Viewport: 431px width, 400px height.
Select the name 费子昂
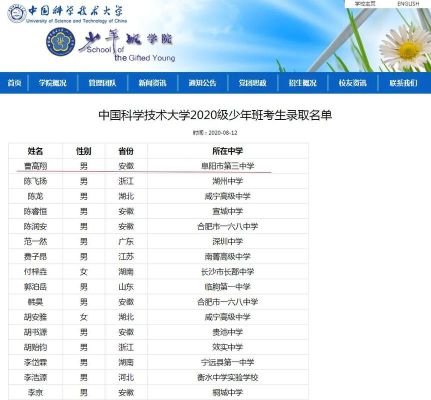[35, 257]
